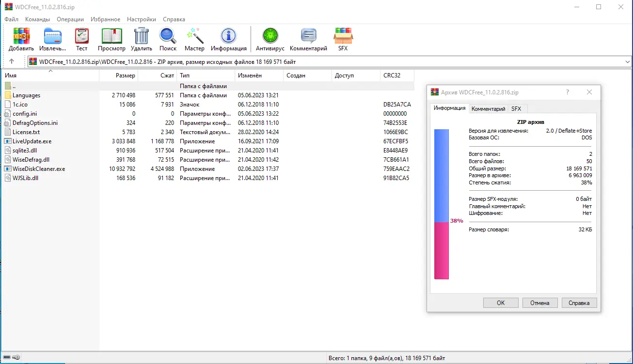
Task: Sort files by Тип column header
Action: [206, 76]
